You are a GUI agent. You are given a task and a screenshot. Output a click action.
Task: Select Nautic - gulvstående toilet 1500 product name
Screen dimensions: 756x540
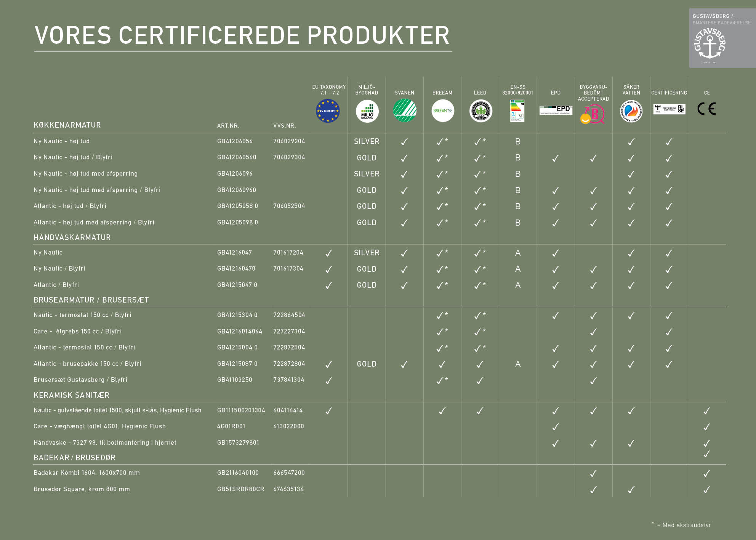[x=117, y=410]
